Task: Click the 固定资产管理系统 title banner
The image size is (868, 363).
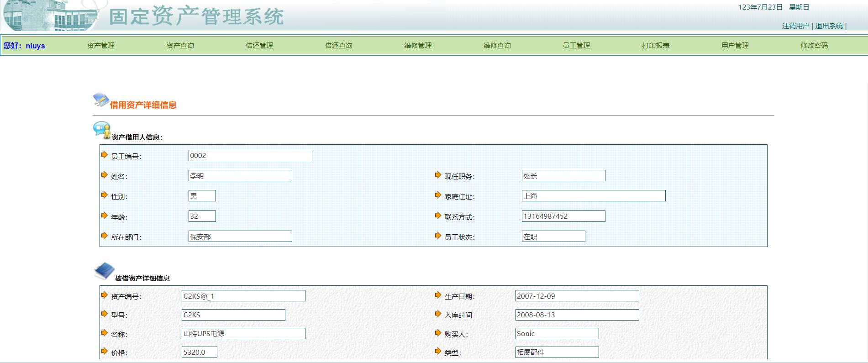Action: 196,17
